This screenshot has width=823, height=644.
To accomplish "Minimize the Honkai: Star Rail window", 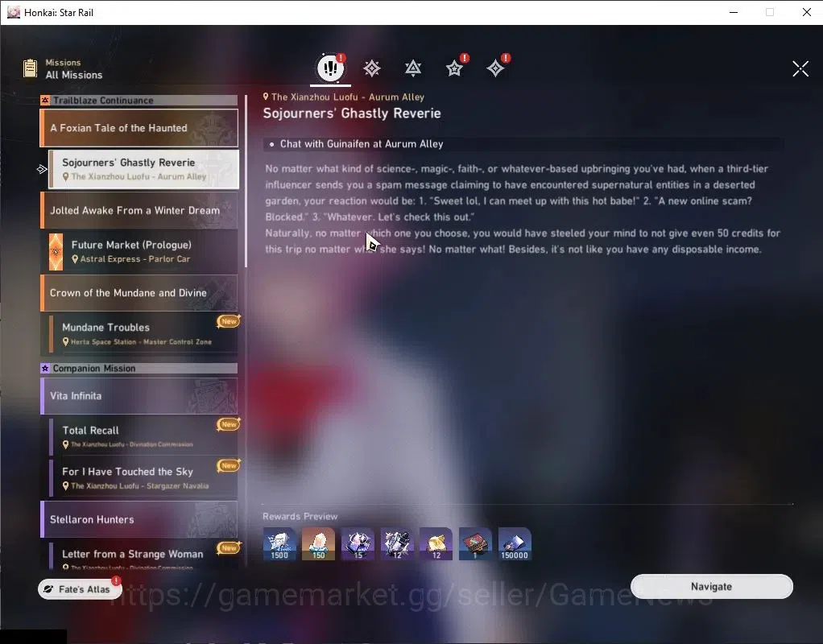I will pos(734,12).
